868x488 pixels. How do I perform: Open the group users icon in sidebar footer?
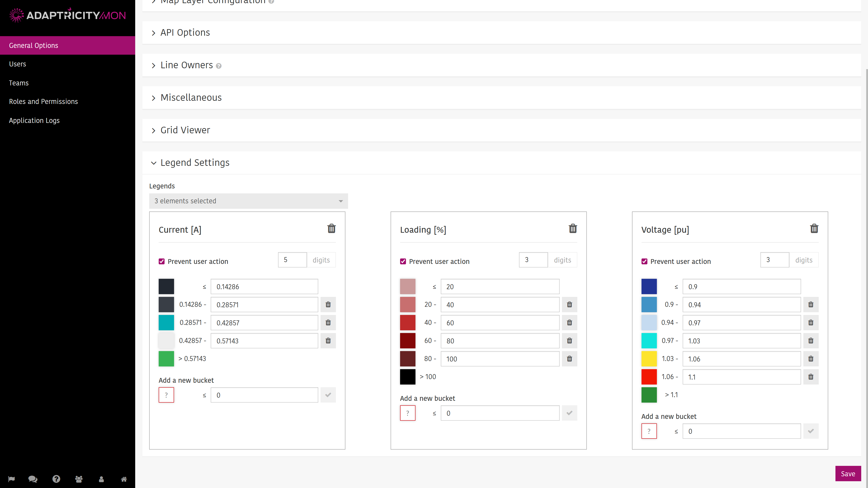pos(79,479)
